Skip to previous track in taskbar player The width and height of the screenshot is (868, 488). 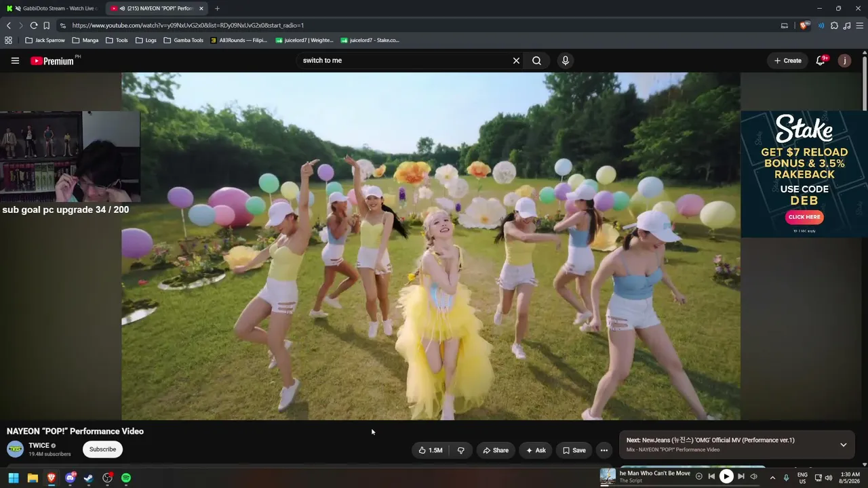click(711, 476)
